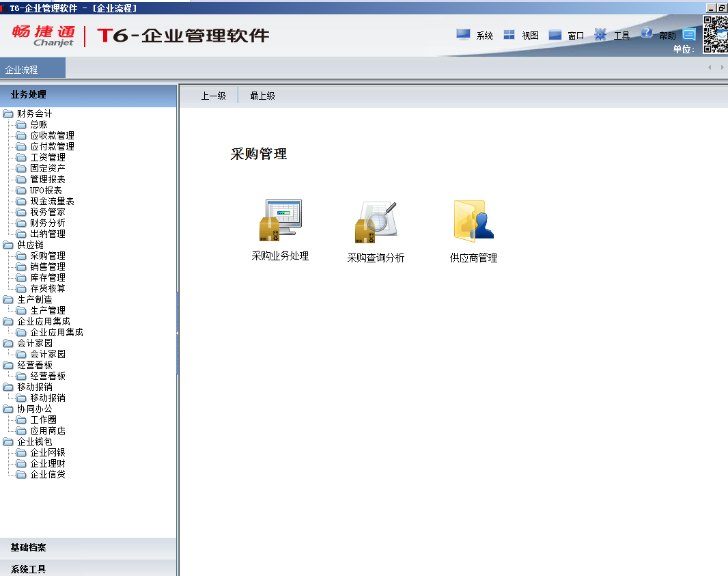Screen dimensions: 728x576
Task: Click the folder icon beside UFO报表
Action: pyautogui.click(x=21, y=191)
